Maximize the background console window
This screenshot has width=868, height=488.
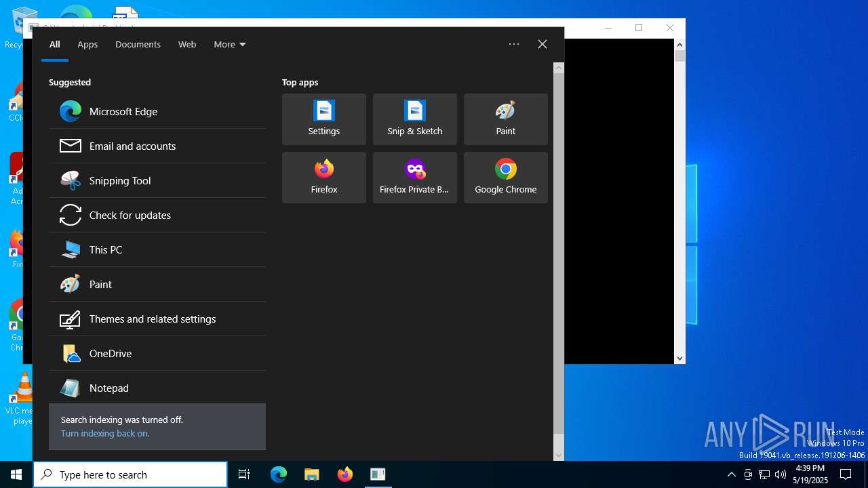pyautogui.click(x=639, y=28)
